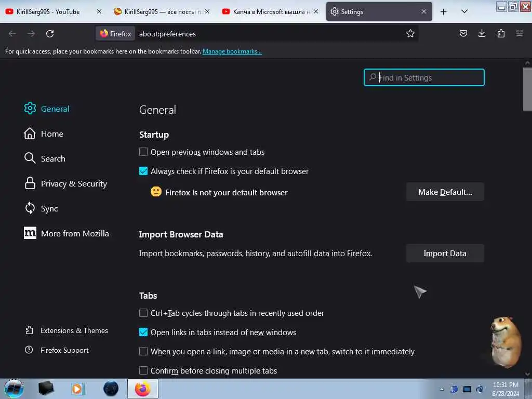Uncheck Open links in tabs instead of new windows
The width and height of the screenshot is (532, 399).
coord(143,332)
